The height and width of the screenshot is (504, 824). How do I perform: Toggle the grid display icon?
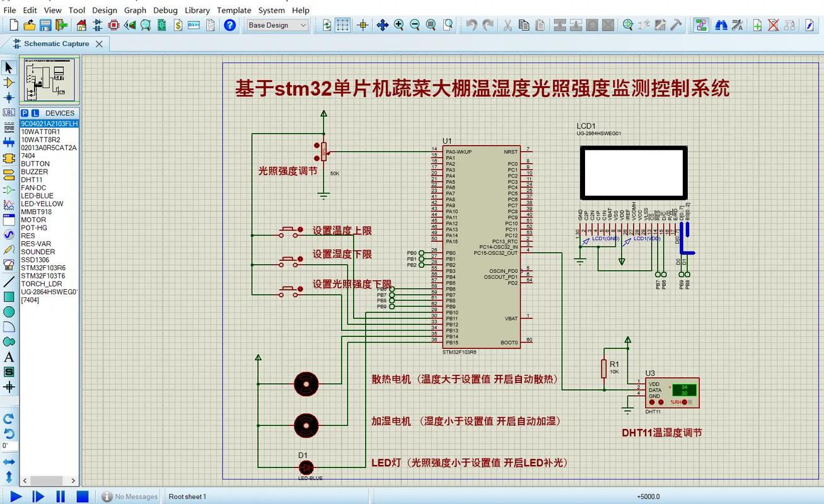[342, 25]
